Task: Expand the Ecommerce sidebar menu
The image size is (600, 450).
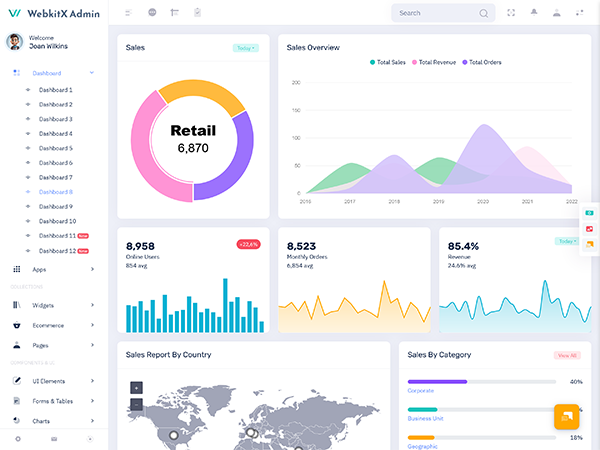Action: click(x=48, y=325)
